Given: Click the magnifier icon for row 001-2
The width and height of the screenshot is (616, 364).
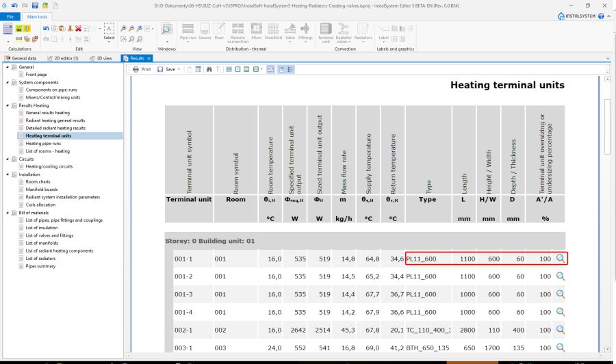Looking at the screenshot, I should coord(560,276).
